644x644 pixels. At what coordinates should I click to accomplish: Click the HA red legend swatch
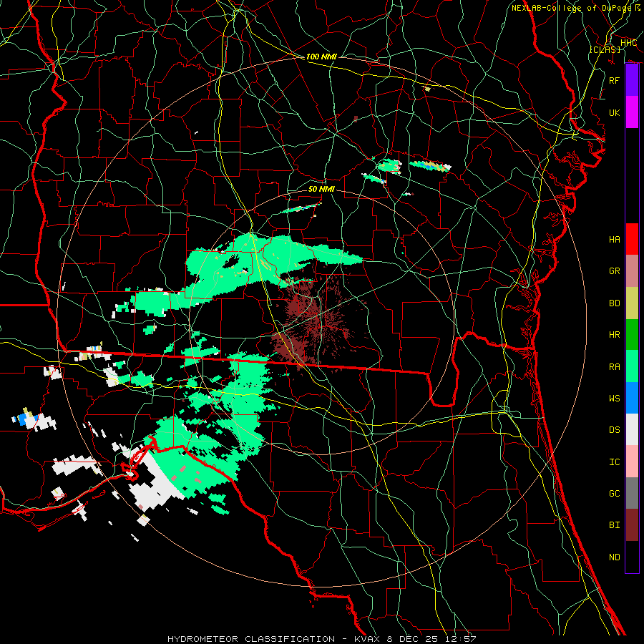(x=632, y=239)
